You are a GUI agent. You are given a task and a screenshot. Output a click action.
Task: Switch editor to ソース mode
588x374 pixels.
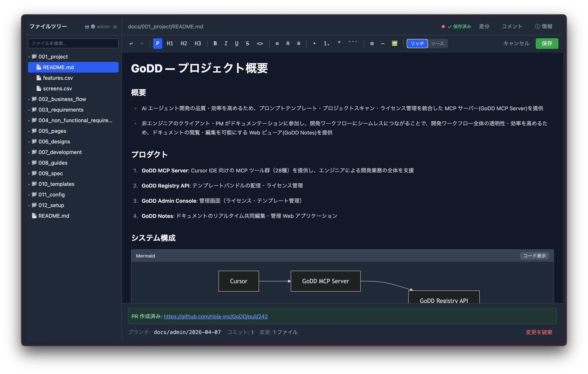point(437,44)
